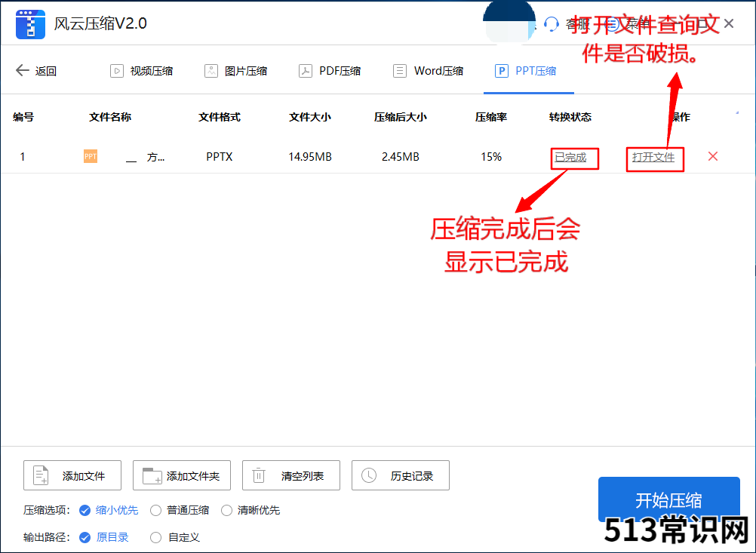756x553 pixels.
Task: Choose 自定义 output path option
Action: [175, 537]
